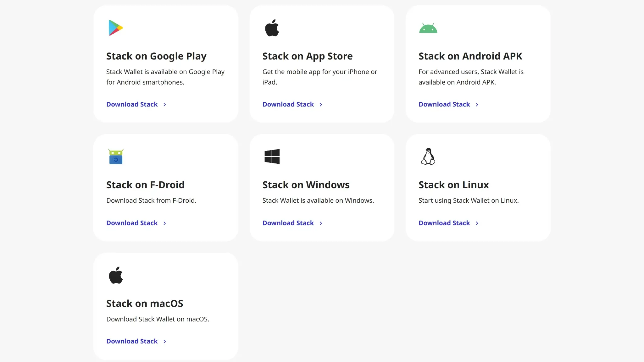
Task: Click the Windows logo icon
Action: click(272, 156)
